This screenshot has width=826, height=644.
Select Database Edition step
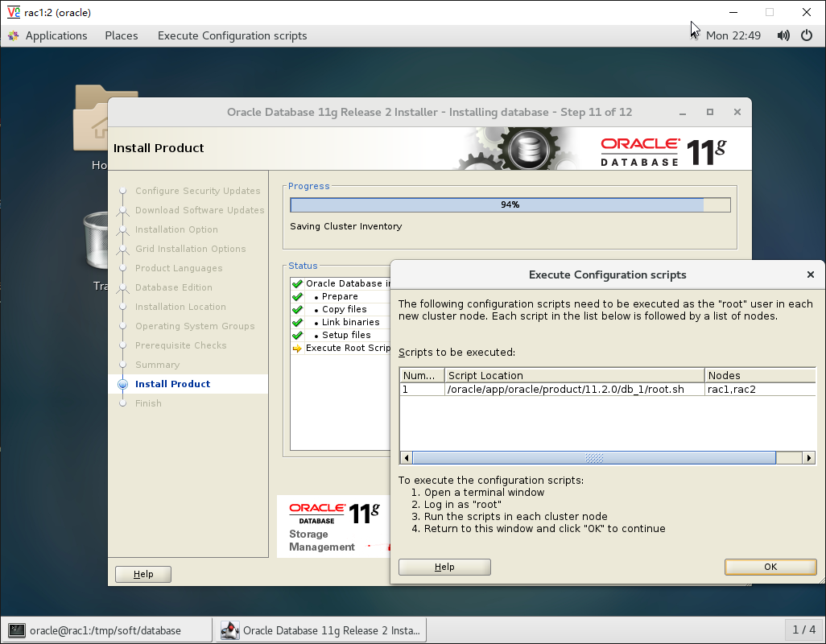coord(174,287)
